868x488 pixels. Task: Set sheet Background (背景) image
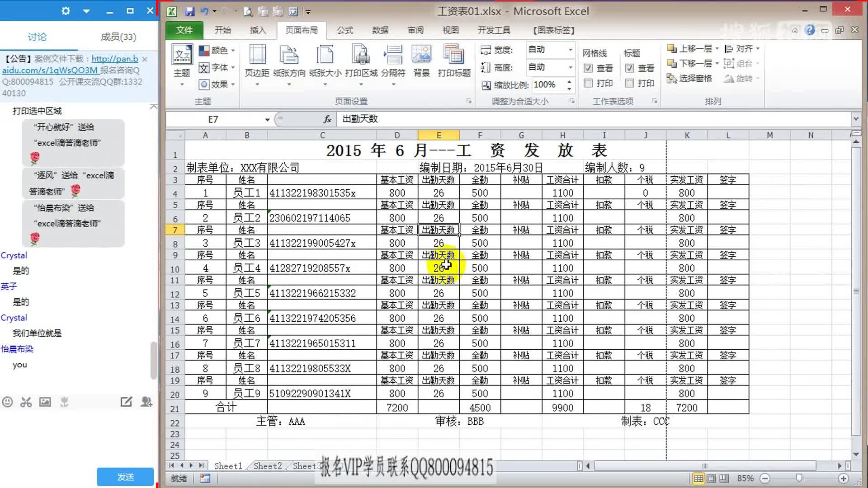click(421, 61)
